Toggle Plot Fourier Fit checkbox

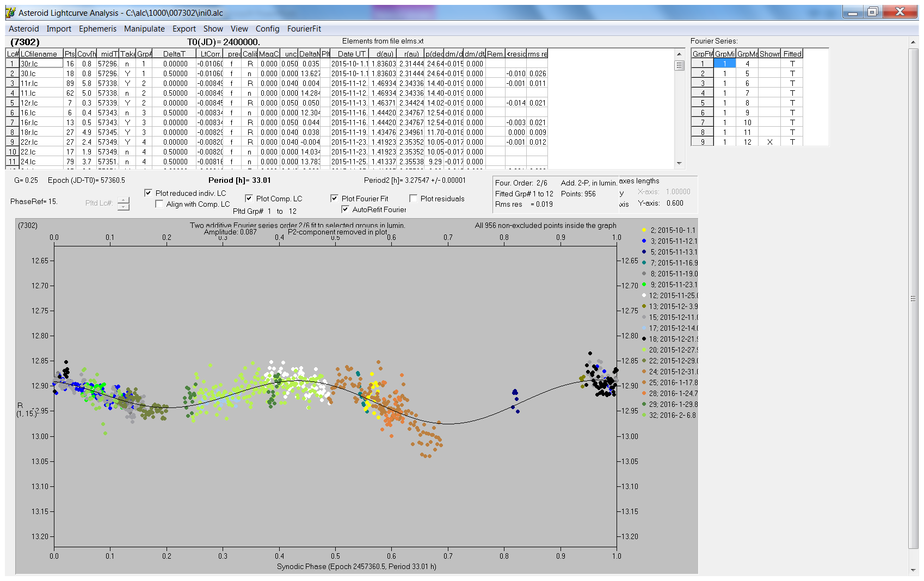(334, 199)
